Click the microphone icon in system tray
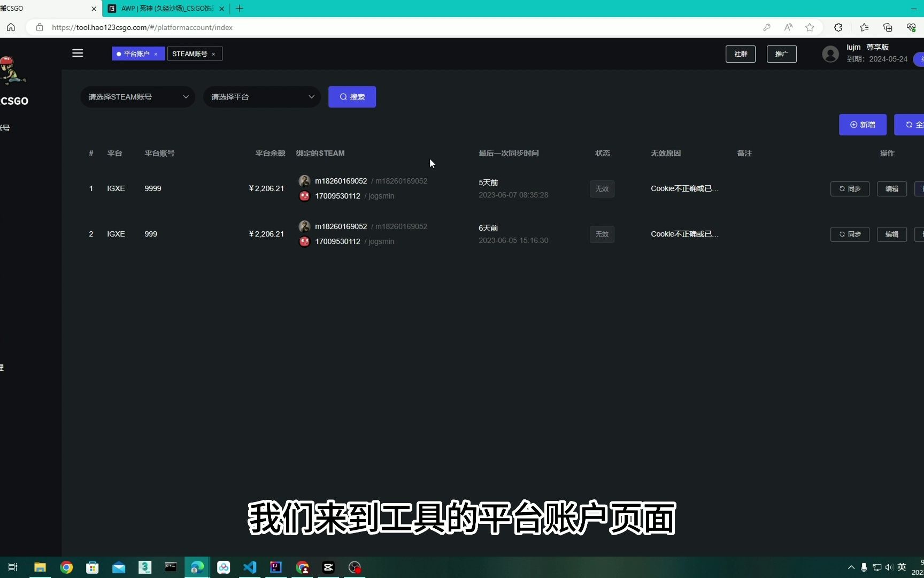 click(x=864, y=567)
